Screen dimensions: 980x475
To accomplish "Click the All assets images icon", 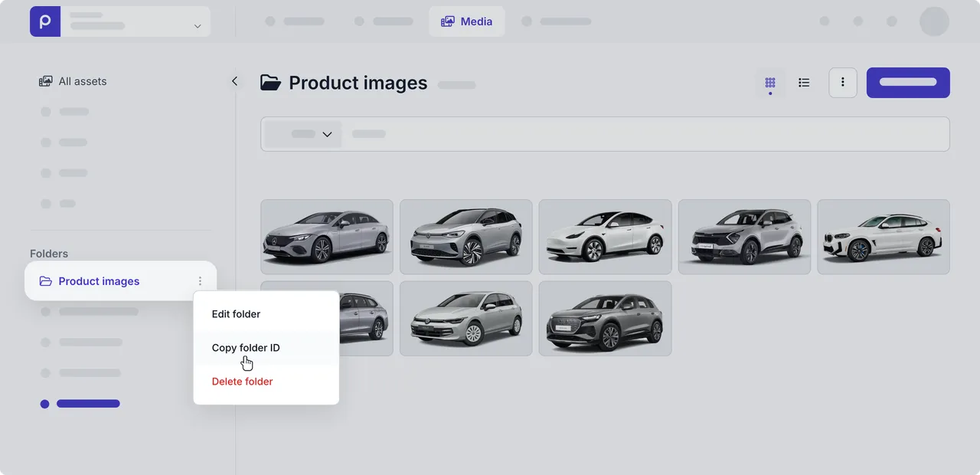I will pyautogui.click(x=46, y=81).
